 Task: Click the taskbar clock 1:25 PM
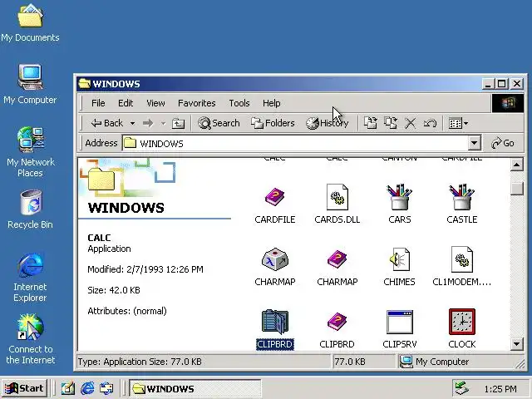(x=500, y=389)
